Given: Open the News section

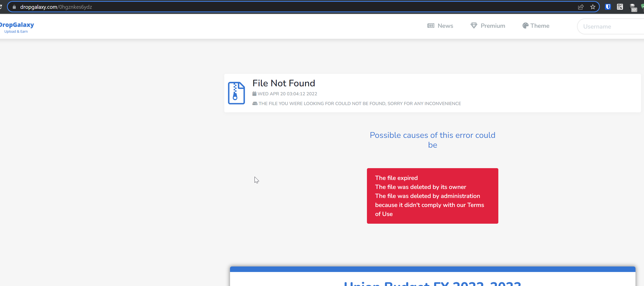Looking at the screenshot, I should coord(445,26).
